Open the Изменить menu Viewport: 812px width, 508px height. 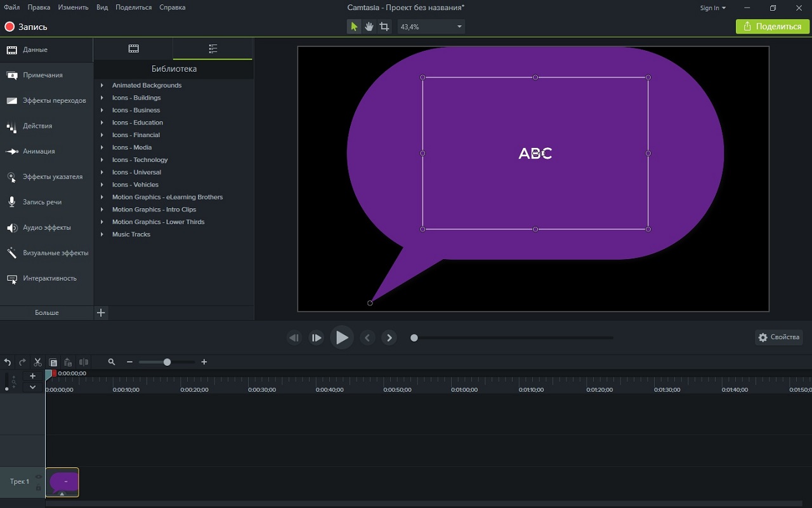click(73, 8)
